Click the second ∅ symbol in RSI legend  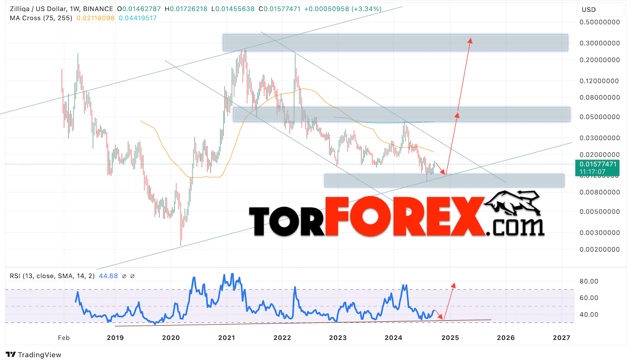(132, 276)
